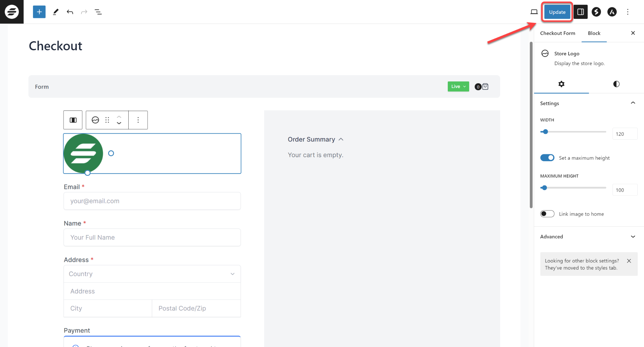Select the undo icon

click(x=70, y=12)
